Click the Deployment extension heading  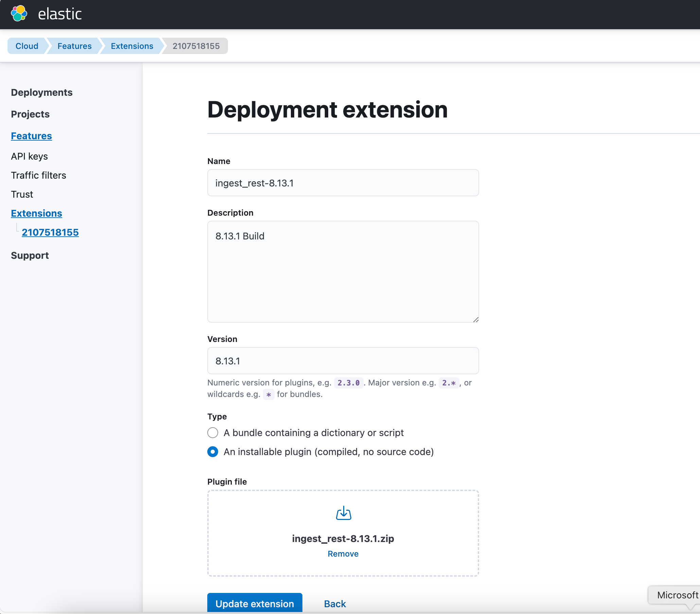coord(327,109)
